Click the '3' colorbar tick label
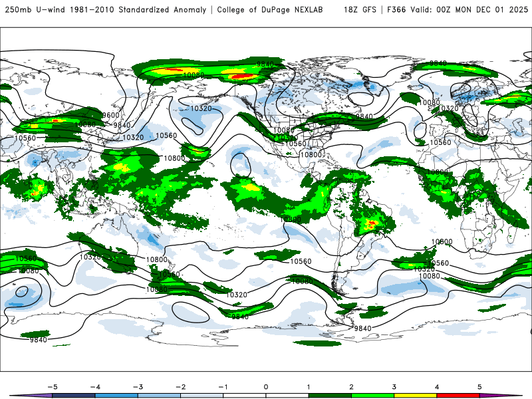The height and width of the screenshot is (399, 532). point(394,387)
